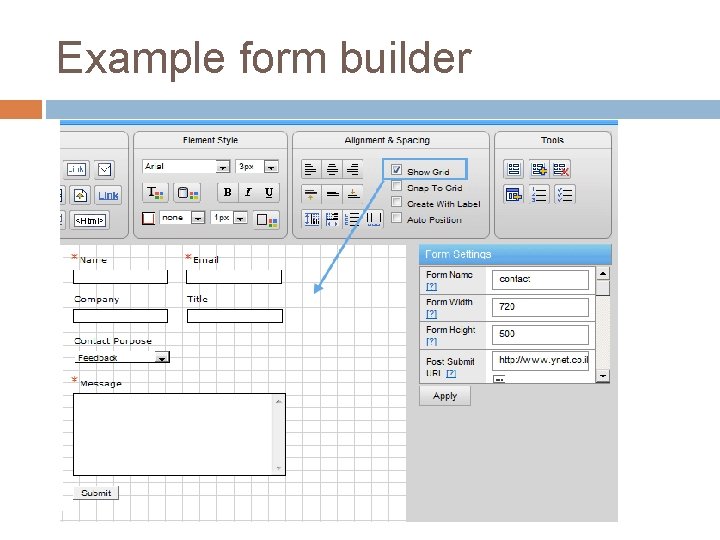
Task: Click the Form Name input field
Action: coord(540,280)
